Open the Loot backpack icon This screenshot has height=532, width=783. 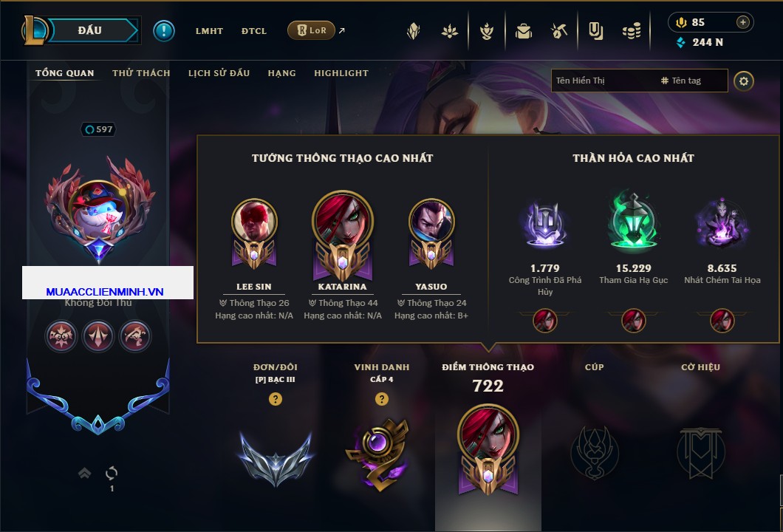click(x=523, y=32)
